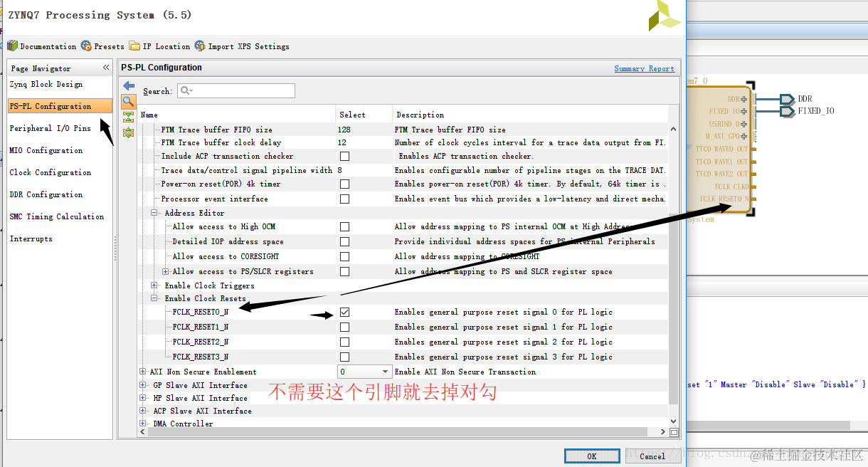868x467 pixels.
Task: Enable the FCLK_RESET2_N checkbox
Action: (344, 342)
